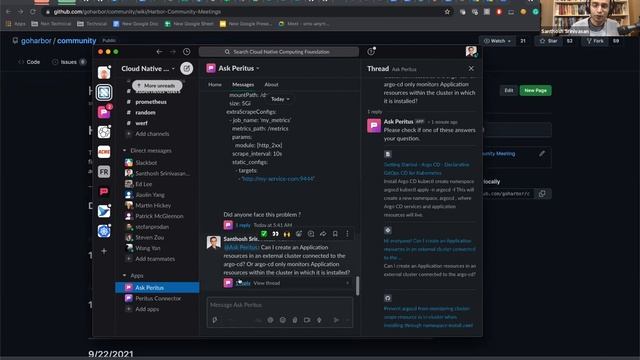This screenshot has height=360, width=640.
Task: Switch to the Kubernetes wheel workspace icon
Action: pyautogui.click(x=104, y=231)
